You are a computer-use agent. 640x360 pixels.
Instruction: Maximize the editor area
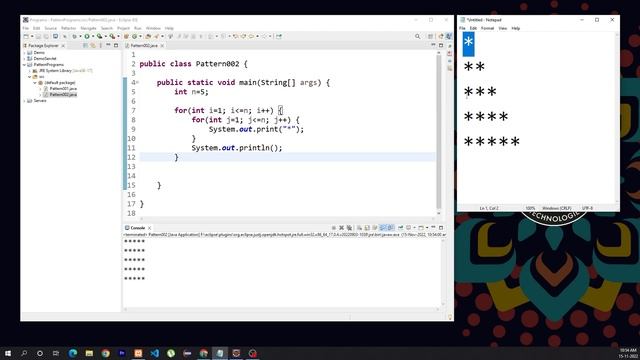point(441,45)
